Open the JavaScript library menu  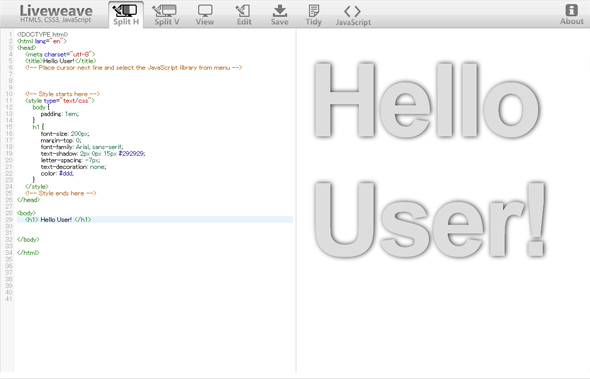353,15
